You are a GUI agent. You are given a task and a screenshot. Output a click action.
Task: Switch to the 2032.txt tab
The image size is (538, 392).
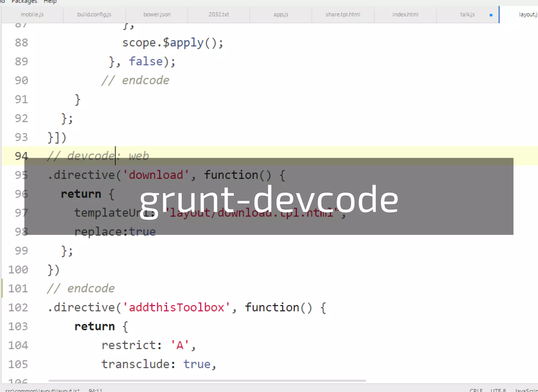219,14
